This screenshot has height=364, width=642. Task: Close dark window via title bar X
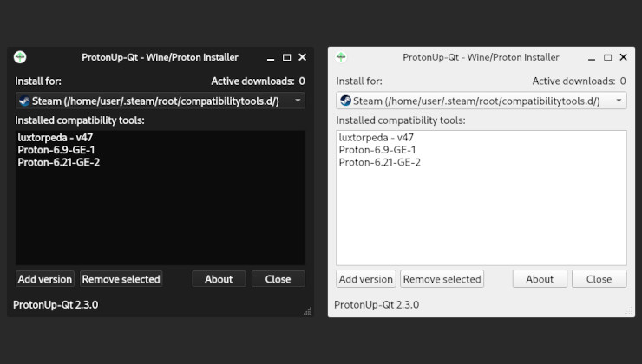[302, 57]
